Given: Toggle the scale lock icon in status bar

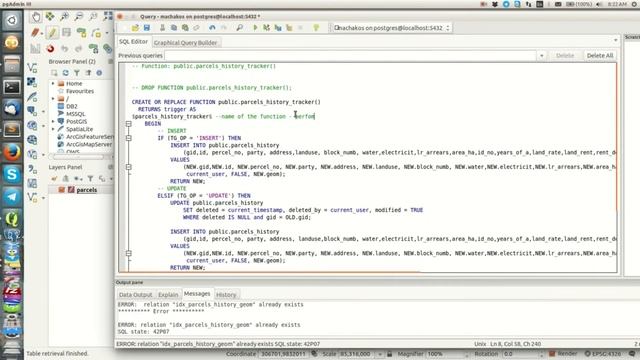Looking at the screenshot, I should click(x=389, y=354).
